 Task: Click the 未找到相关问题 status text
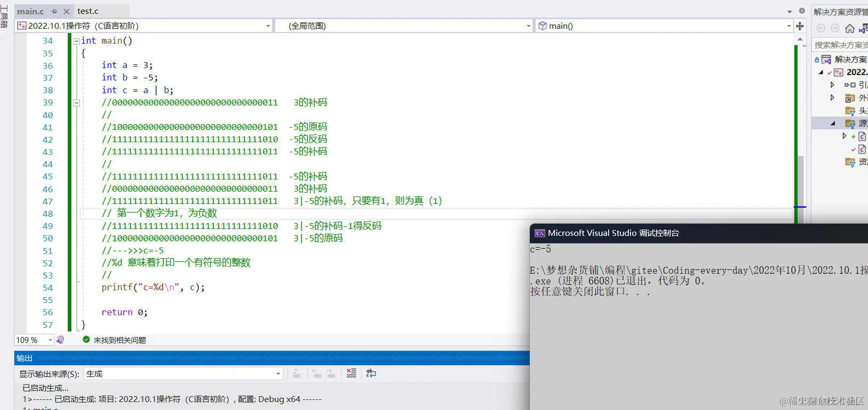[120, 340]
